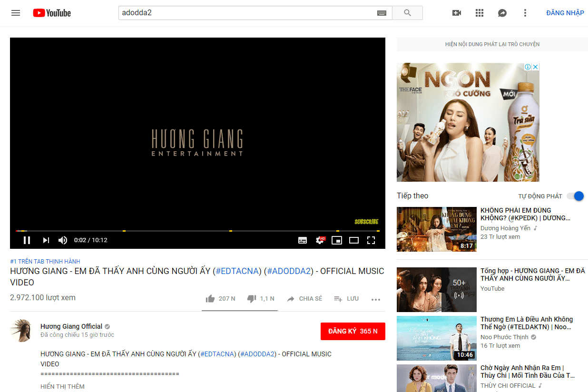Open the #ADODDA2 hashtag in title
The height and width of the screenshot is (392, 588).
click(289, 271)
